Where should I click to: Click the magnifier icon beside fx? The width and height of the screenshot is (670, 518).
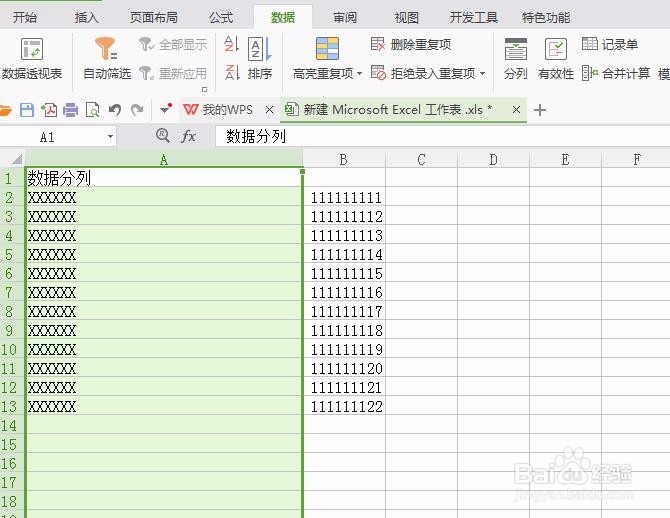(162, 136)
